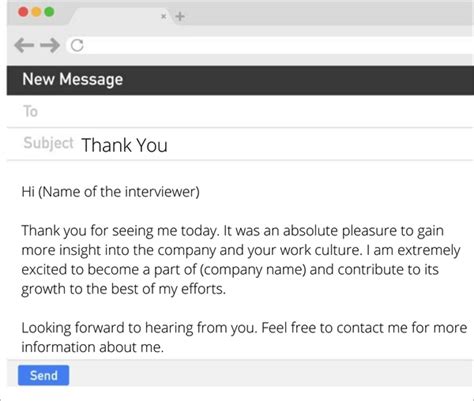Viewport: 474px width, 401px height.
Task: Select the blank browser tab
Action: (x=120, y=16)
